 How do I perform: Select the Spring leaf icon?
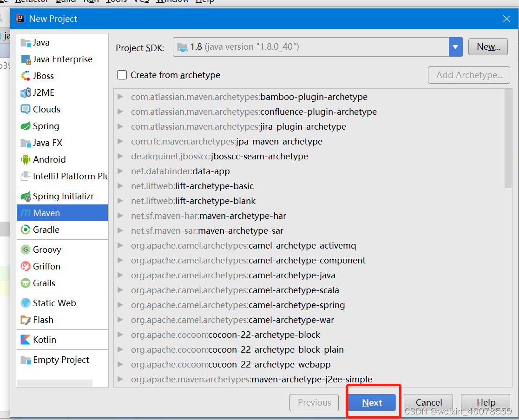[x=26, y=126]
